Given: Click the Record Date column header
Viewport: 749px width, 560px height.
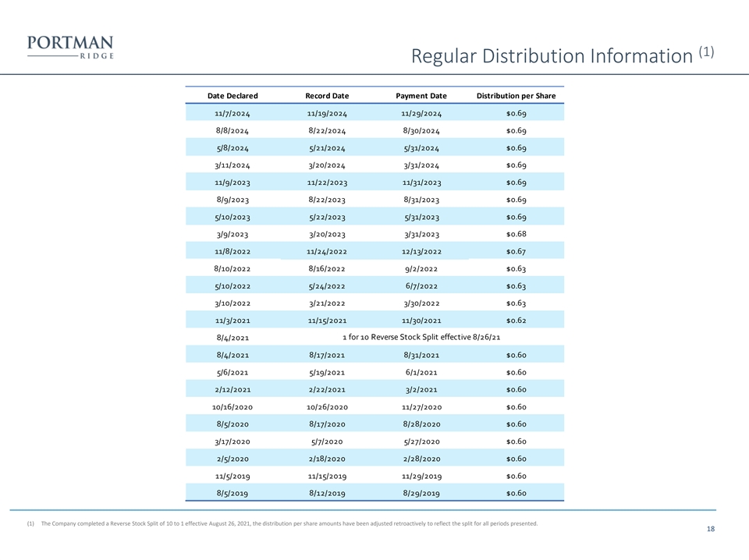Looking at the screenshot, I should tap(327, 96).
